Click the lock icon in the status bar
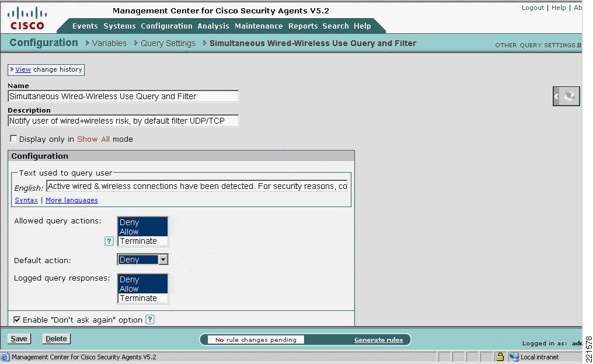The height and width of the screenshot is (364, 593). (x=500, y=357)
